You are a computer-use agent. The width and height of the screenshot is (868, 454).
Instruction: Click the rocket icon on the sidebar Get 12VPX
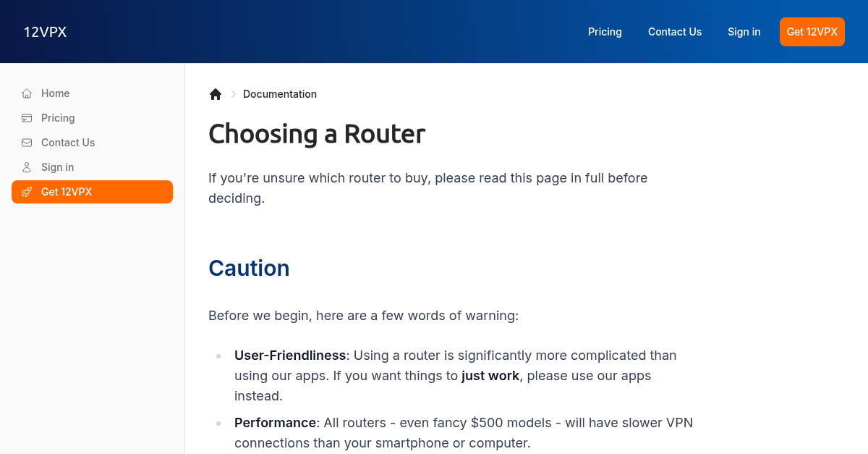[27, 192]
